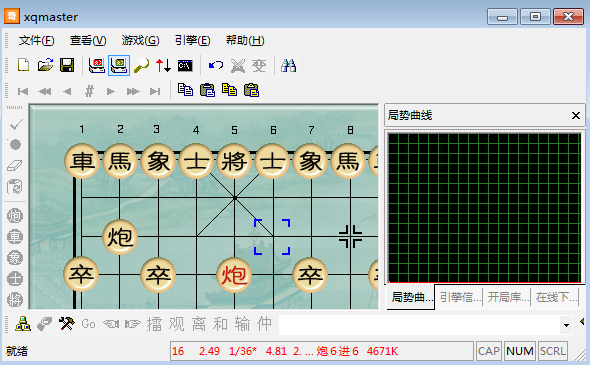Open a saved game file
Viewport: 590px width, 365px height.
45,65
